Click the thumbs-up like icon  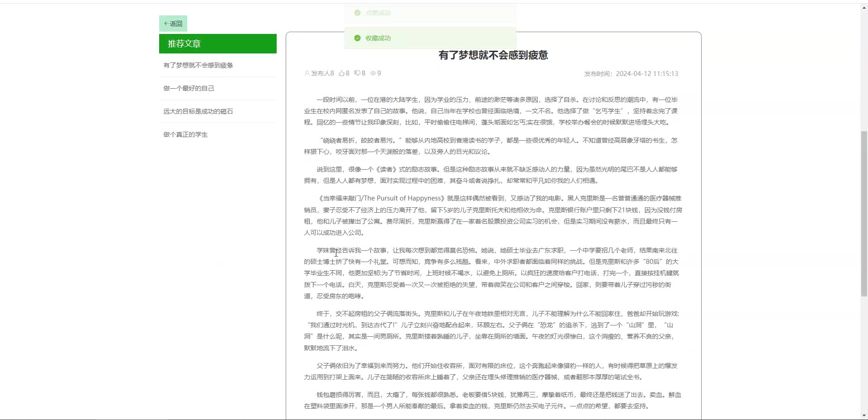[x=341, y=73]
